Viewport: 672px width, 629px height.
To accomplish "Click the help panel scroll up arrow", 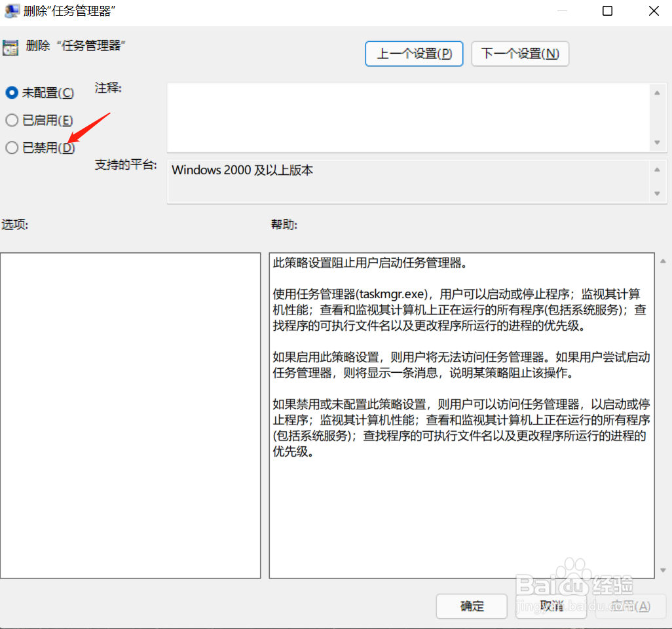I will pyautogui.click(x=663, y=261).
